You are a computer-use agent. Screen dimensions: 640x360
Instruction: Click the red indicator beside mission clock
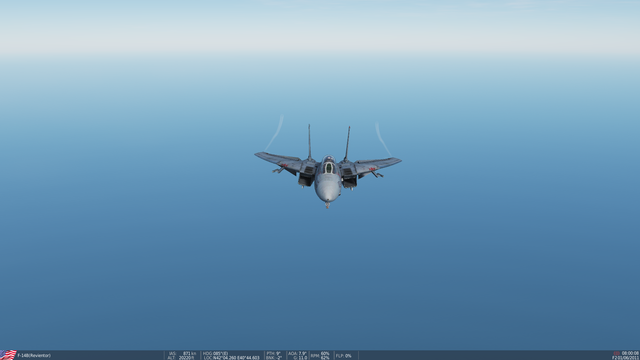pyautogui.click(x=616, y=353)
